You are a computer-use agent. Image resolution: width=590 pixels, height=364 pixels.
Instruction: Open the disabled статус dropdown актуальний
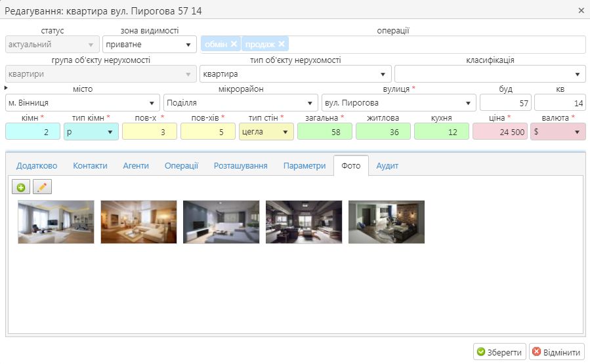tap(53, 45)
